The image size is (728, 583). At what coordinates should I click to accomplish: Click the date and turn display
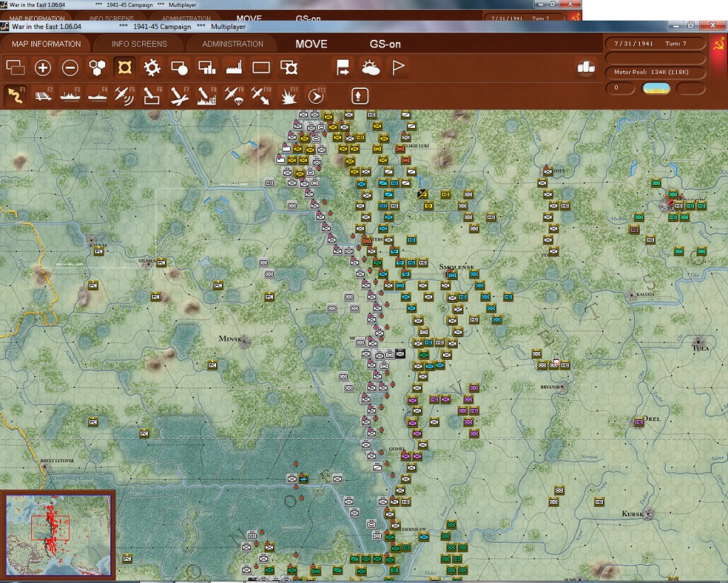pos(655,43)
